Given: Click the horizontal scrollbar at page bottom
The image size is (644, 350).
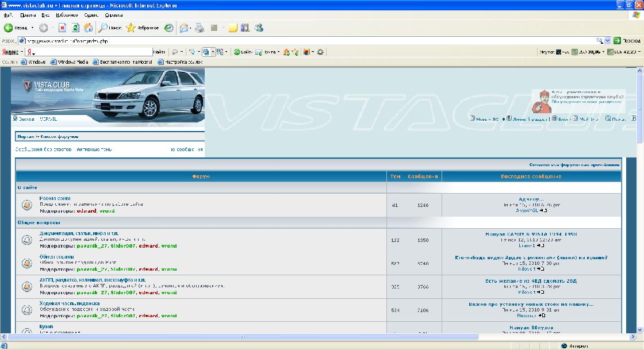Looking at the screenshot, I should click(x=241, y=336).
